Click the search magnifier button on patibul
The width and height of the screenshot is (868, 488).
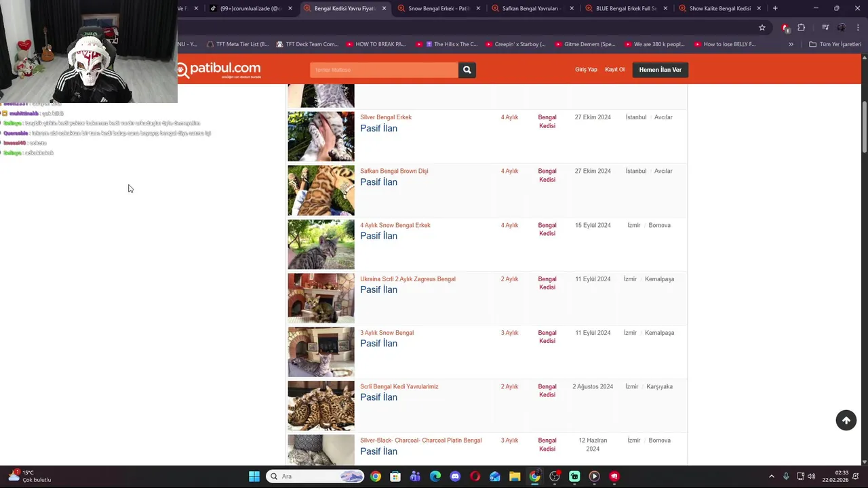pyautogui.click(x=467, y=70)
